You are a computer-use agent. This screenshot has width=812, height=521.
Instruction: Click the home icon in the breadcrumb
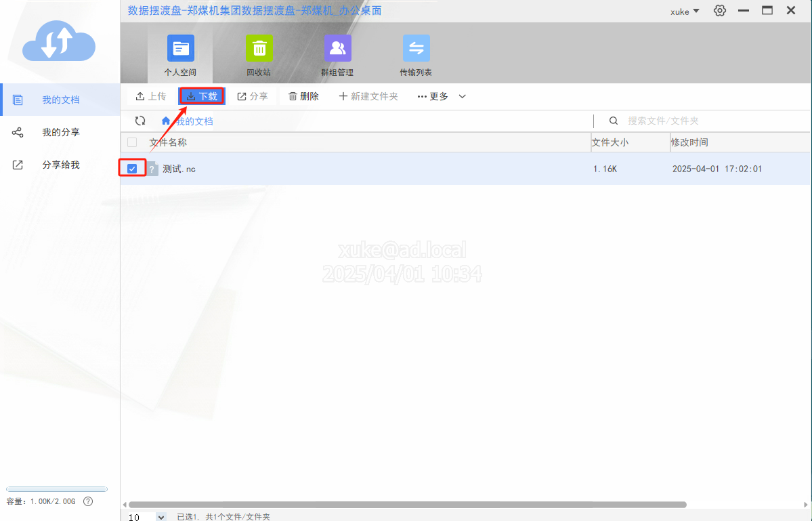[166, 121]
